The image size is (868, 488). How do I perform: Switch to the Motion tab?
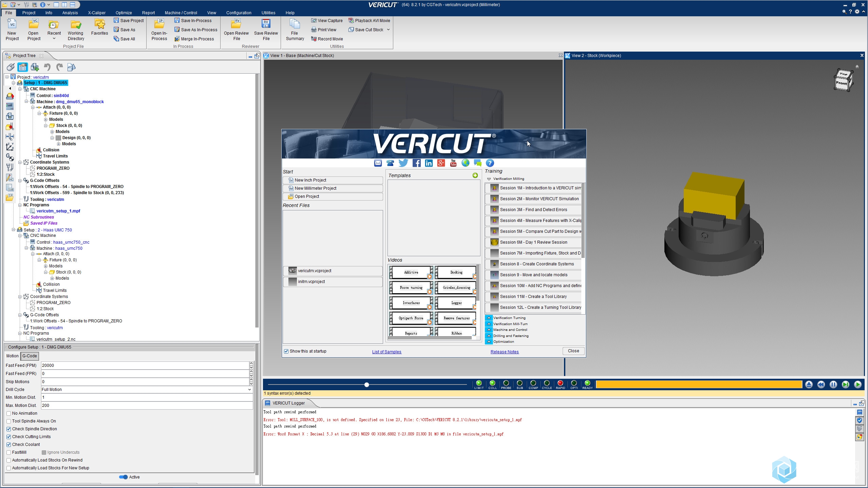pos(12,356)
